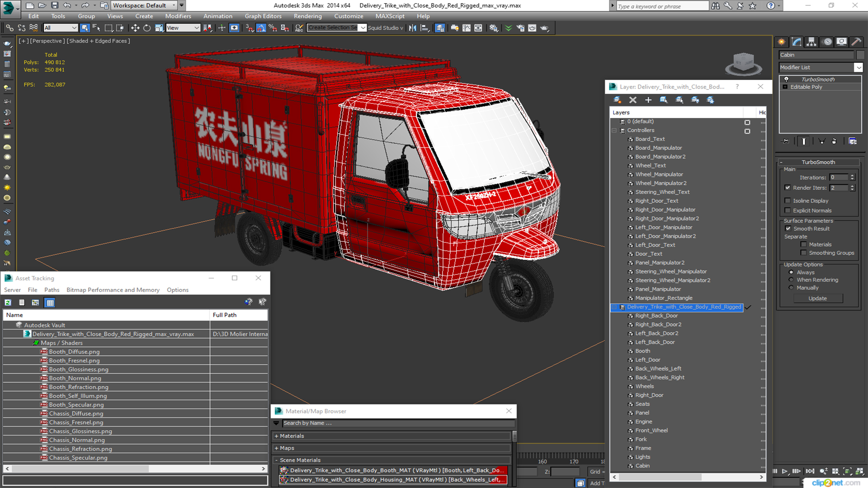Click the Search by Name field

pyautogui.click(x=398, y=423)
